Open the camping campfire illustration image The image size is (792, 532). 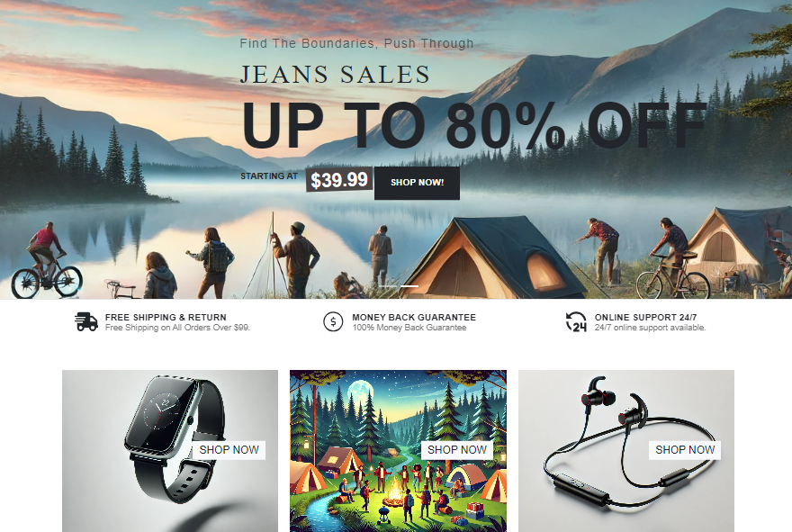(398, 451)
